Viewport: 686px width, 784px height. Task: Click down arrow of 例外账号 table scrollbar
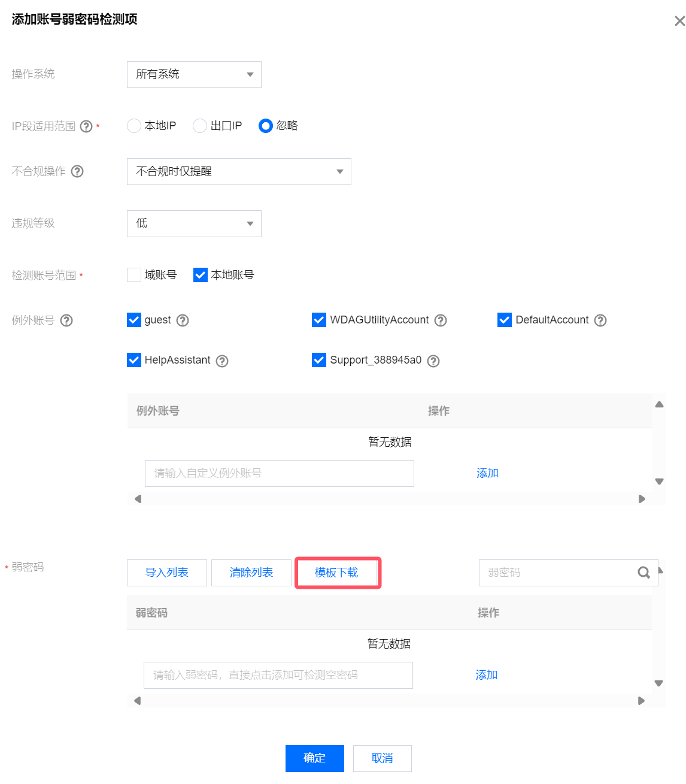tap(659, 482)
